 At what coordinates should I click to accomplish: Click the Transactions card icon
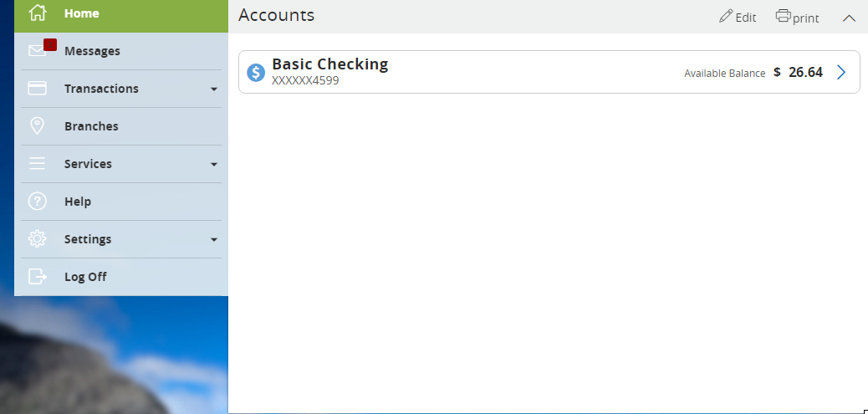click(37, 89)
